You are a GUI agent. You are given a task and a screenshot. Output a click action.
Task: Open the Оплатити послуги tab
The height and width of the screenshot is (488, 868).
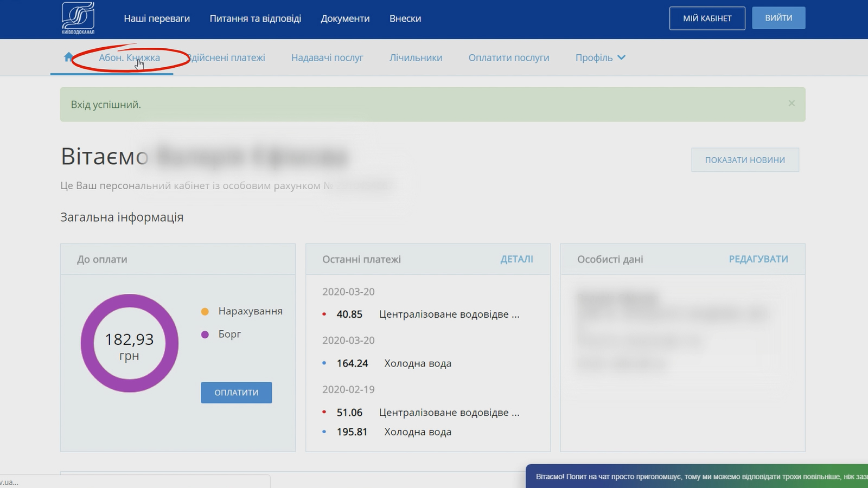pos(509,57)
